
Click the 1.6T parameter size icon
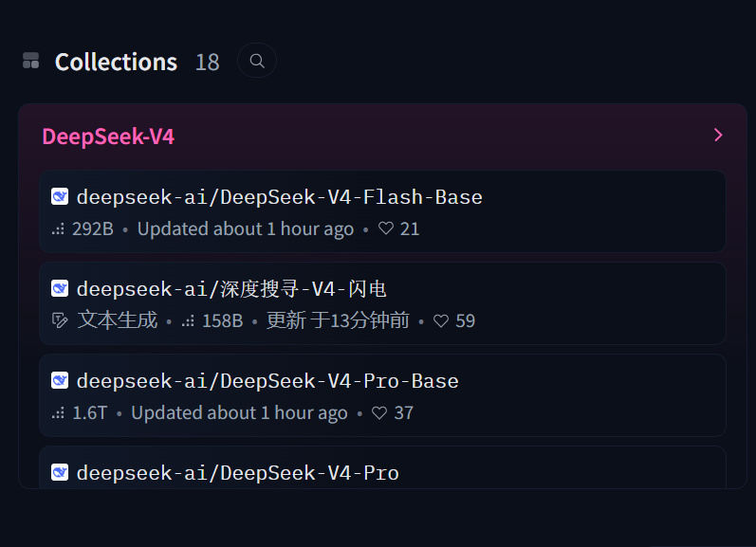tap(59, 413)
